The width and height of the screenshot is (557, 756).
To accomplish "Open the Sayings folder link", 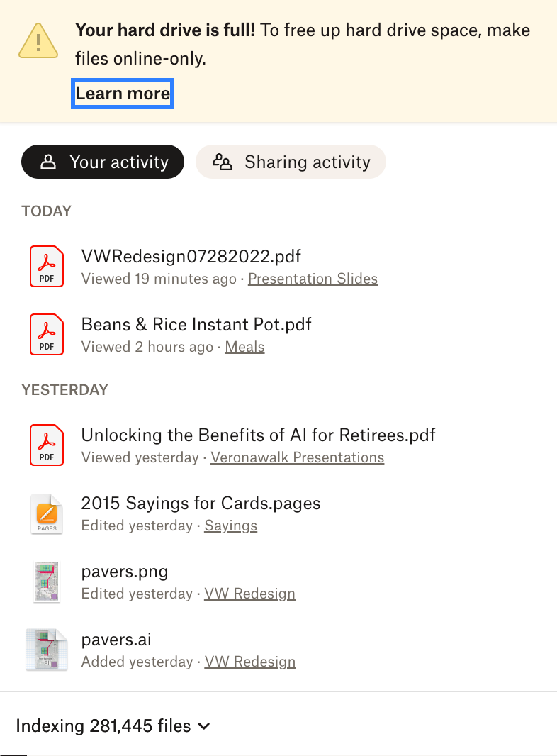I will 230,526.
